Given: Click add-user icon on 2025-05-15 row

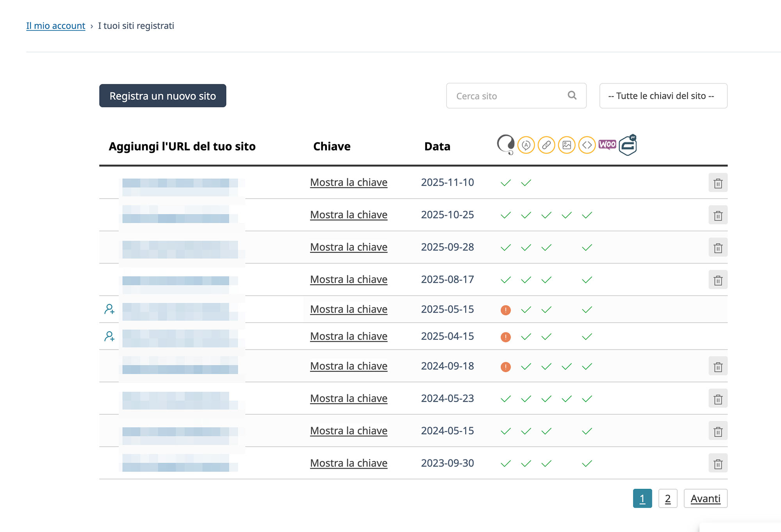Looking at the screenshot, I should pyautogui.click(x=109, y=309).
